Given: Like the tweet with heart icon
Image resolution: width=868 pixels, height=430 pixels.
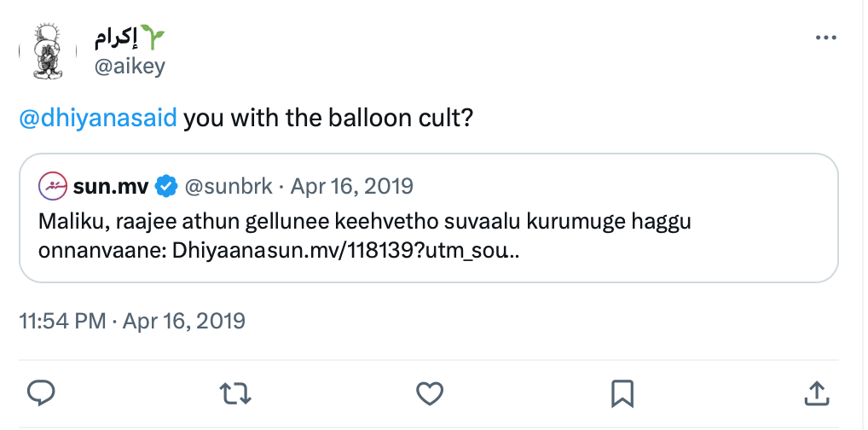Looking at the screenshot, I should pyautogui.click(x=430, y=392).
